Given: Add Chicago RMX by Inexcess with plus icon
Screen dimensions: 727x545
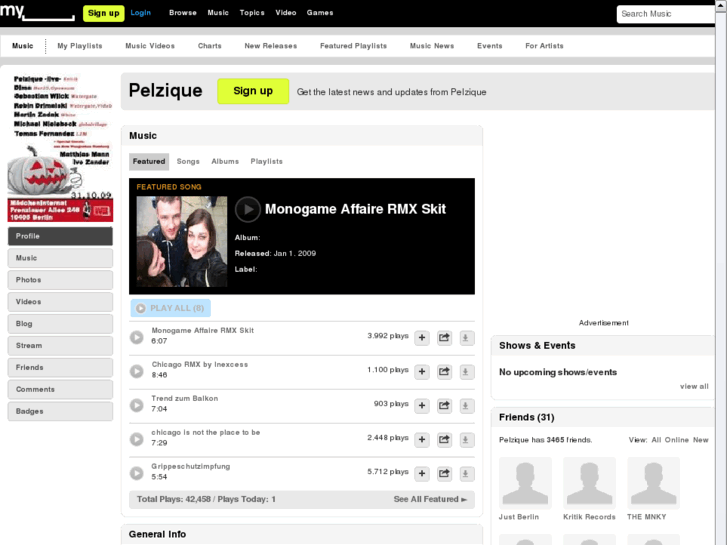Looking at the screenshot, I should [x=422, y=372].
